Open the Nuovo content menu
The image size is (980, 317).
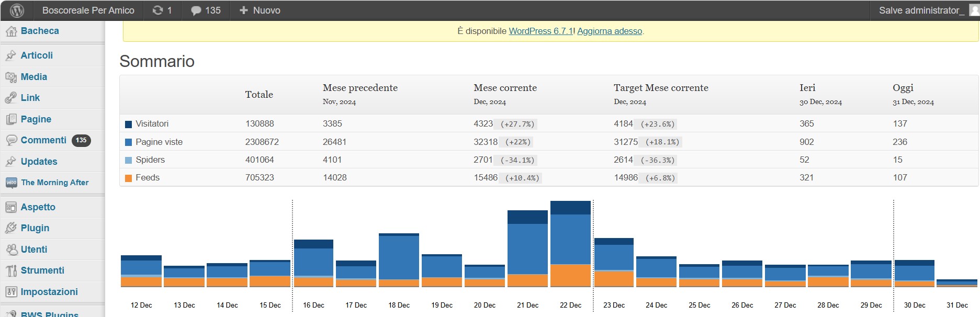pyautogui.click(x=260, y=10)
